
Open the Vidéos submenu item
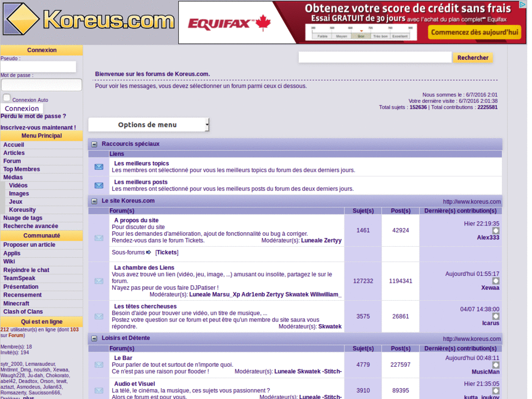pos(18,185)
